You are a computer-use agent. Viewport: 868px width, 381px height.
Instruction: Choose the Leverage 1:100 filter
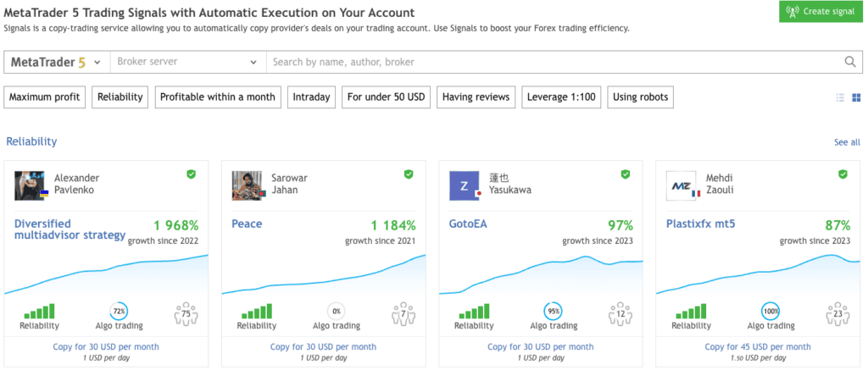point(561,97)
